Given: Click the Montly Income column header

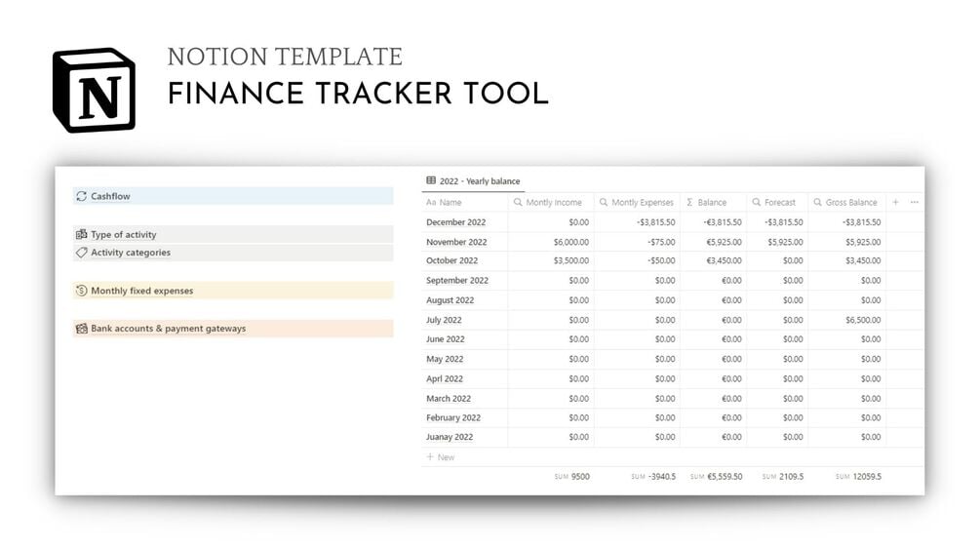Looking at the screenshot, I should [x=551, y=203].
